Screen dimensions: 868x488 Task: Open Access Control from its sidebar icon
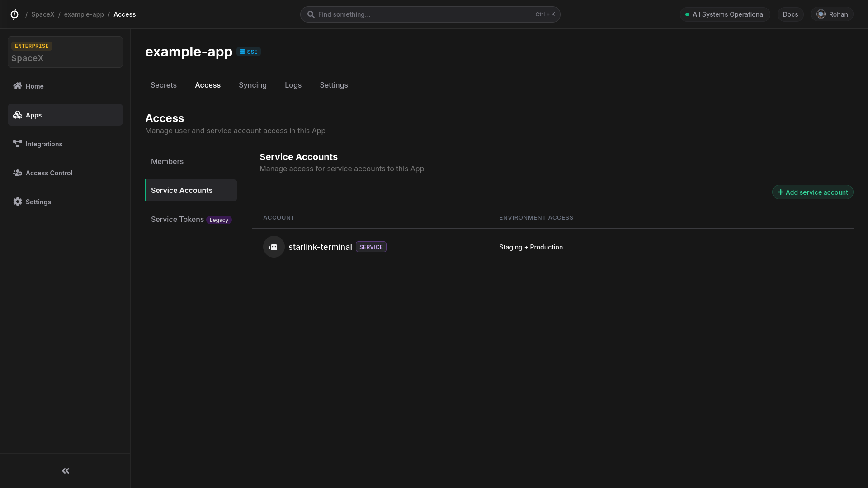click(17, 173)
